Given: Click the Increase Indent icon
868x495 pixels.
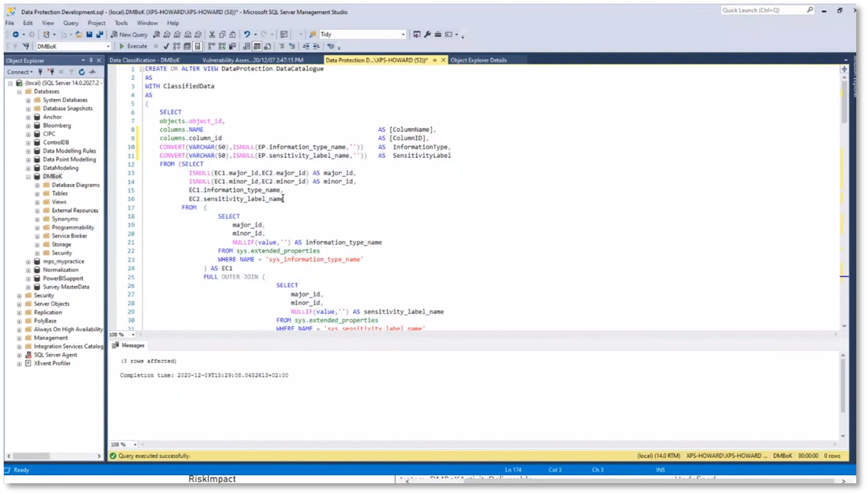Looking at the screenshot, I should click(316, 46).
